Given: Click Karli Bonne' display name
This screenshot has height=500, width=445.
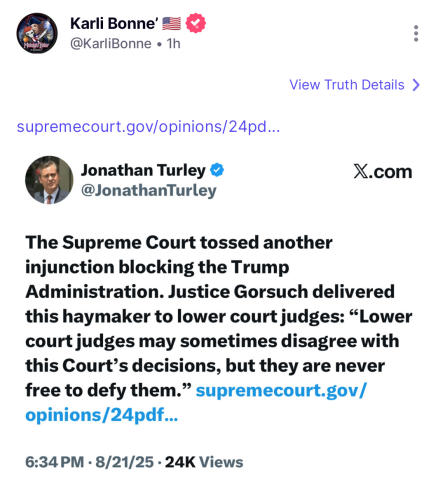Looking at the screenshot, I should click(114, 24).
